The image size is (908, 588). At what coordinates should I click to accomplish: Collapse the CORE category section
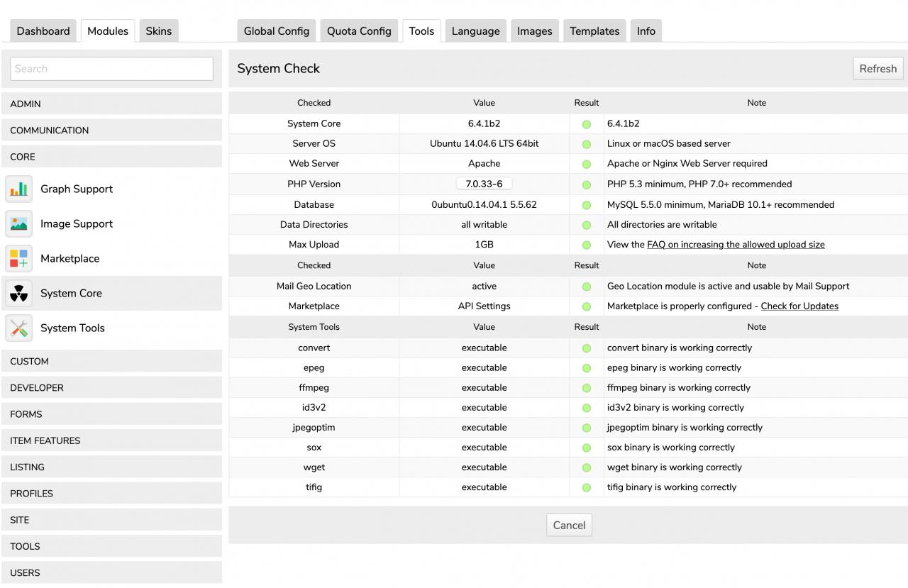click(x=112, y=157)
